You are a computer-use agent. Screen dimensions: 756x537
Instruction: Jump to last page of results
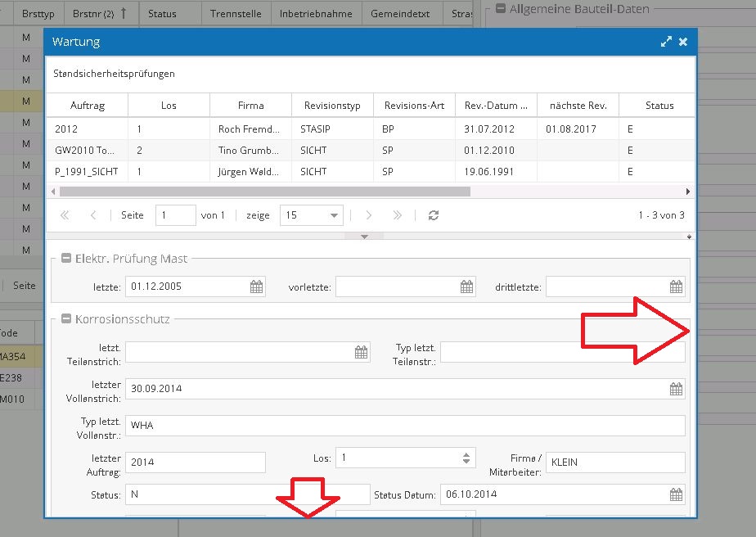(x=397, y=214)
